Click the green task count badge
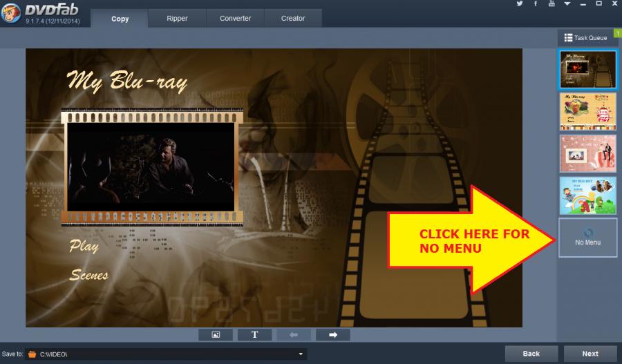 [x=618, y=33]
